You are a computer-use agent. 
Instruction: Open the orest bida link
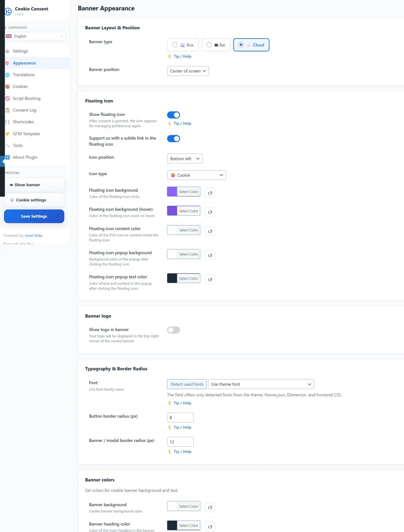pos(33,236)
